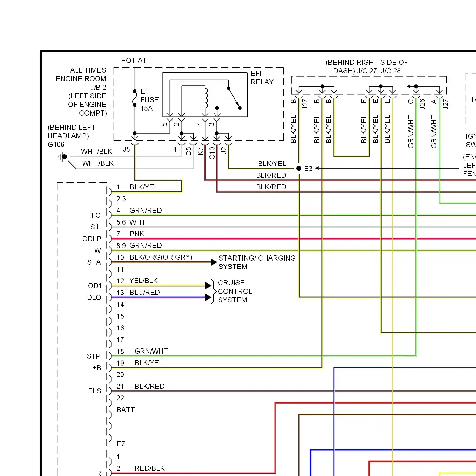Click the EFI relay coil symbol

pyautogui.click(x=206, y=98)
